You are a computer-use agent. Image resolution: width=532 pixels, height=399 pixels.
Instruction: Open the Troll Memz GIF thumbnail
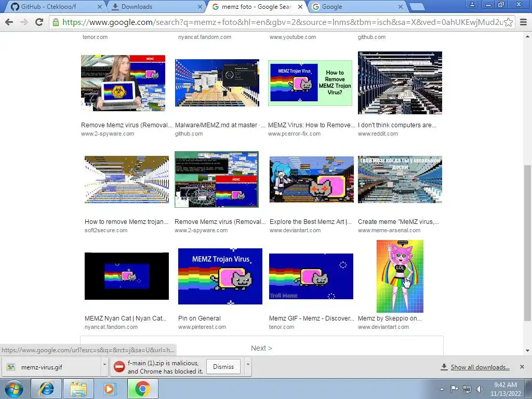coord(311,276)
